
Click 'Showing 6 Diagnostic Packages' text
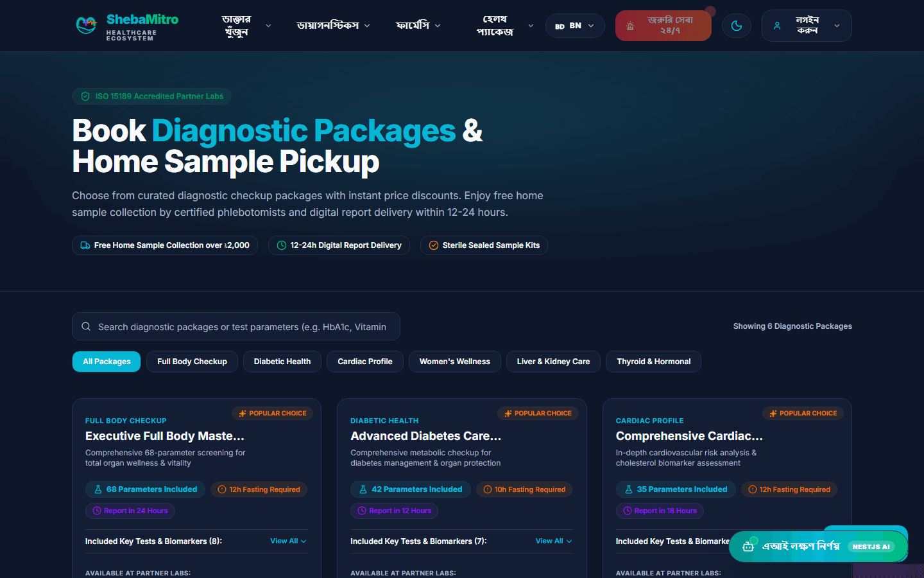[x=792, y=326]
